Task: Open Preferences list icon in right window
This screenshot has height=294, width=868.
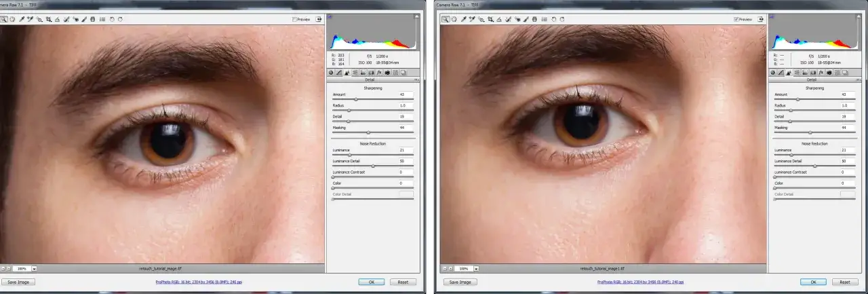Action: [x=545, y=19]
